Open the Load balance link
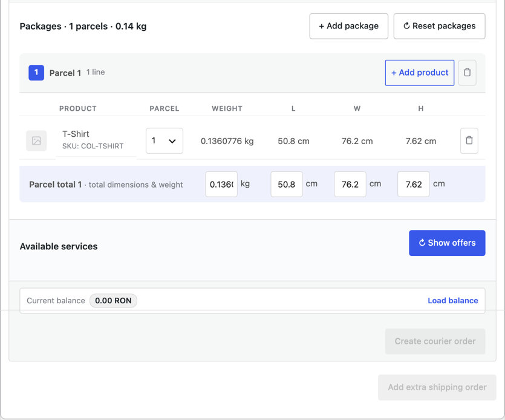Image resolution: width=505 pixels, height=420 pixels. pos(453,301)
